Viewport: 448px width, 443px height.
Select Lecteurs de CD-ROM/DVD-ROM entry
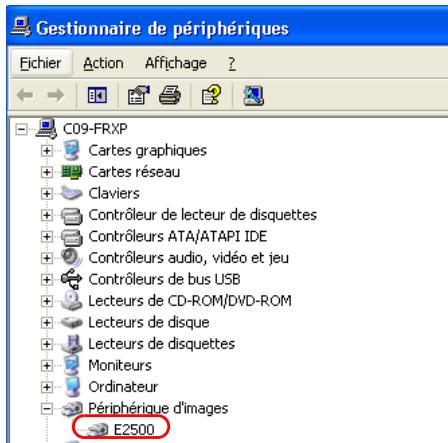(190, 301)
